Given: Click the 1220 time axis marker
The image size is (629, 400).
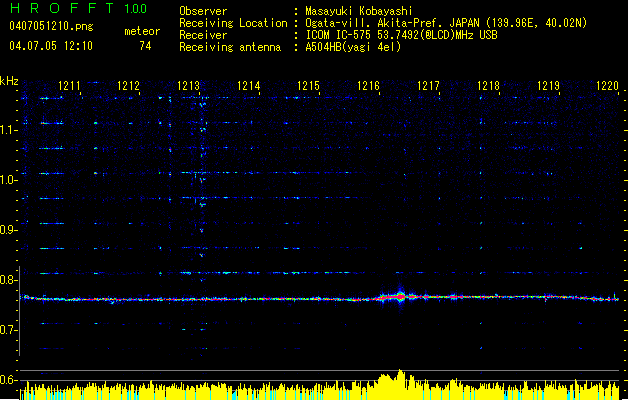Looking at the screenshot, I should 608,86.
